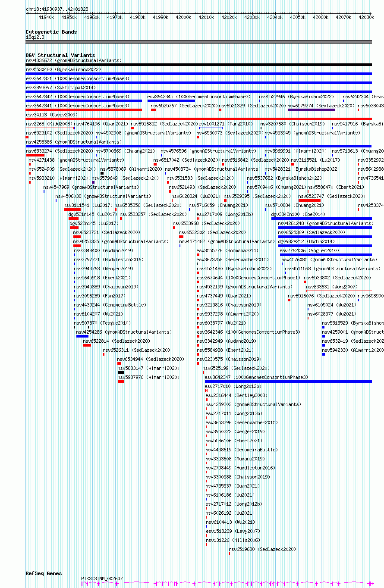Open variant nsv4336672 (gnomADStructuralVariants)
384x588 pixels.
pyautogui.click(x=74, y=60)
